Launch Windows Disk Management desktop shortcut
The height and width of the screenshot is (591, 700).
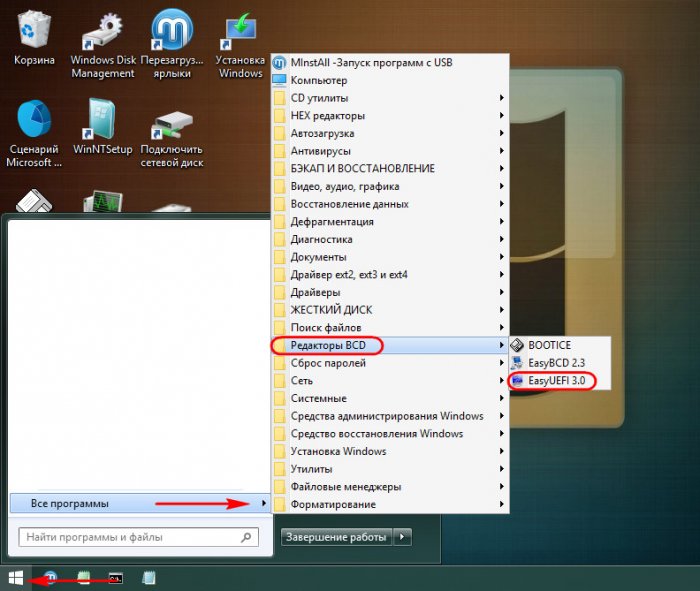tap(103, 45)
